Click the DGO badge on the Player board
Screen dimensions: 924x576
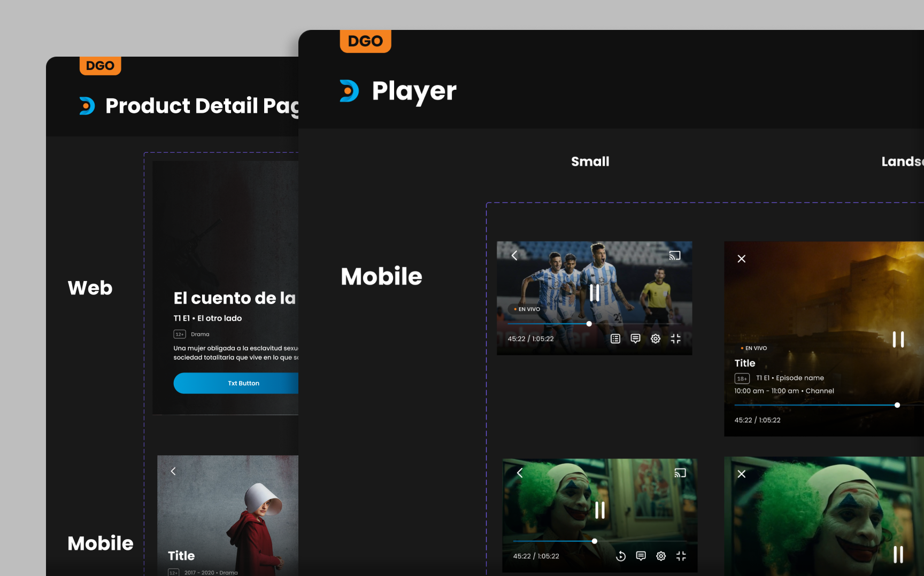366,41
